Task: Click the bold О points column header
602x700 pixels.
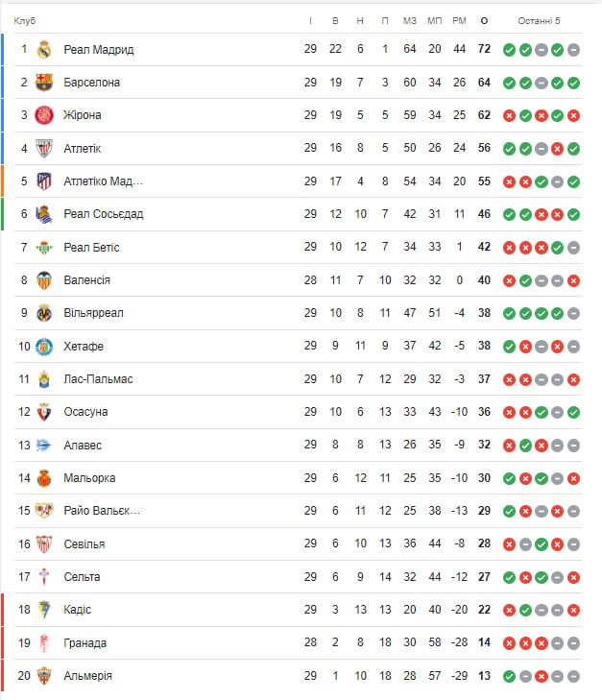Action: [484, 21]
